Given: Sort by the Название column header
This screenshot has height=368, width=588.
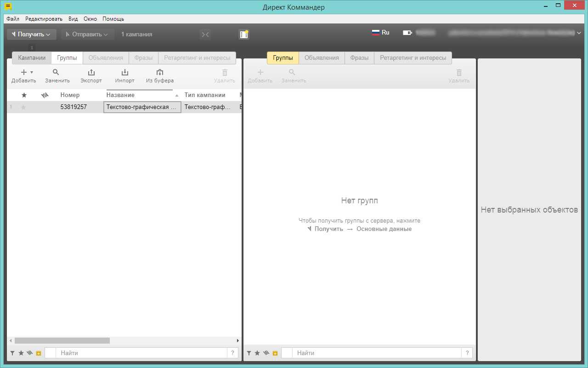Looking at the screenshot, I should tap(120, 95).
